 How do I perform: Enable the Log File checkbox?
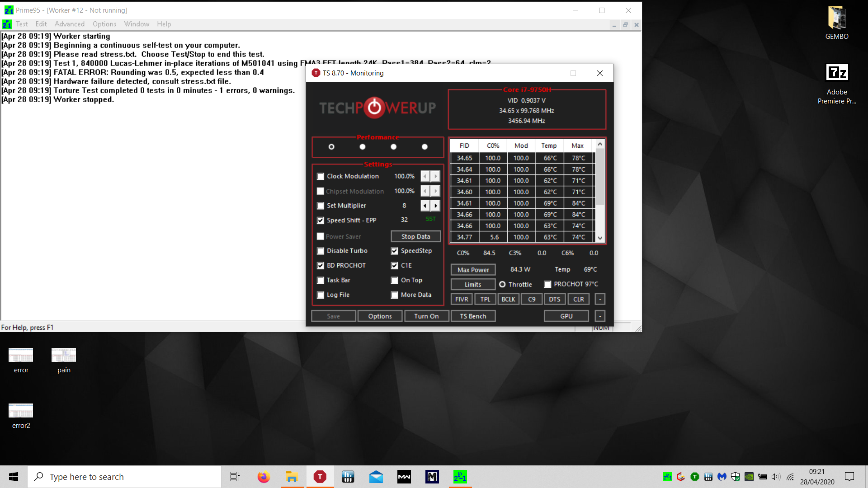321,295
